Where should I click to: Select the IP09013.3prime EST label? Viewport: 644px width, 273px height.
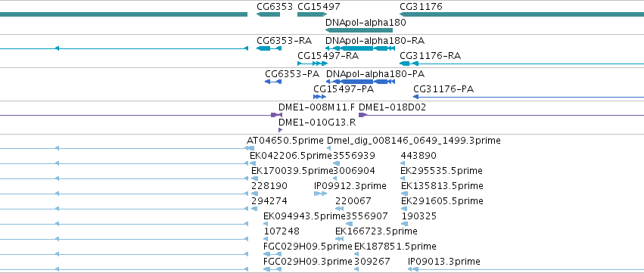[x=444, y=262]
